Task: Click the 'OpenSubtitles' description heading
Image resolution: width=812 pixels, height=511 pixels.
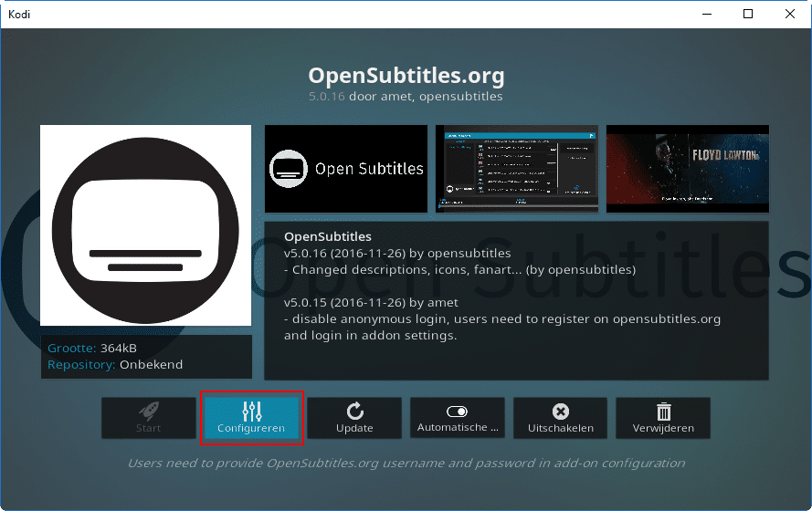Action: 328,236
